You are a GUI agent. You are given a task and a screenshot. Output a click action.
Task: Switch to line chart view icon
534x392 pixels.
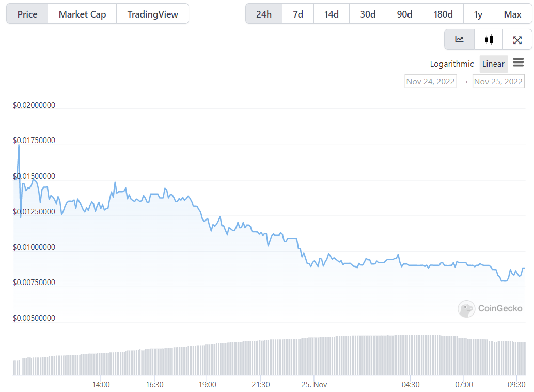(460, 39)
